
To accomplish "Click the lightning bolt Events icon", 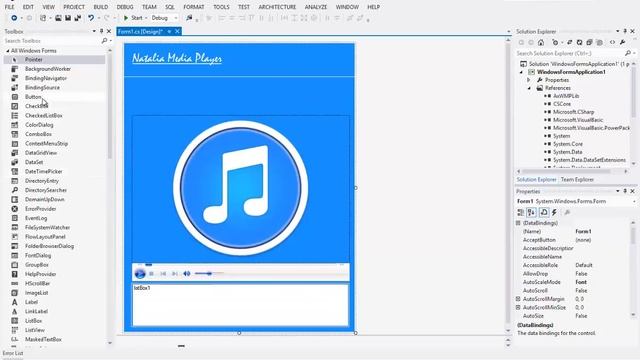I will click(554, 212).
